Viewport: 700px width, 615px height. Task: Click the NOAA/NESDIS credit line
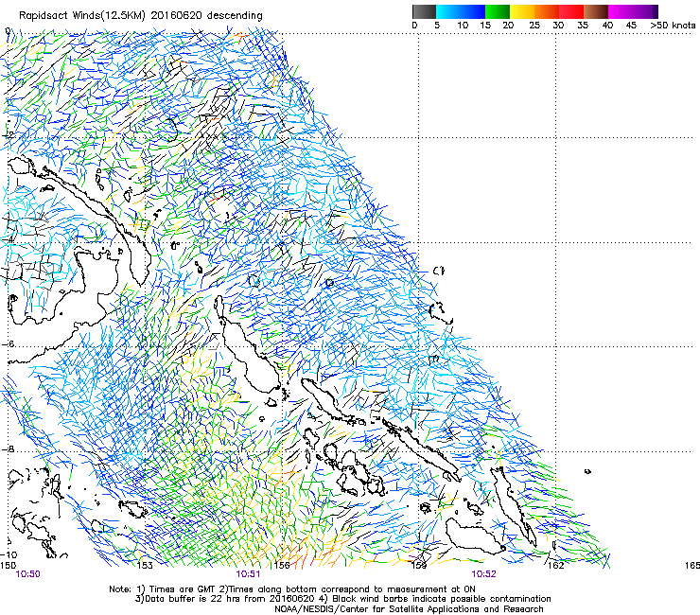409,609
